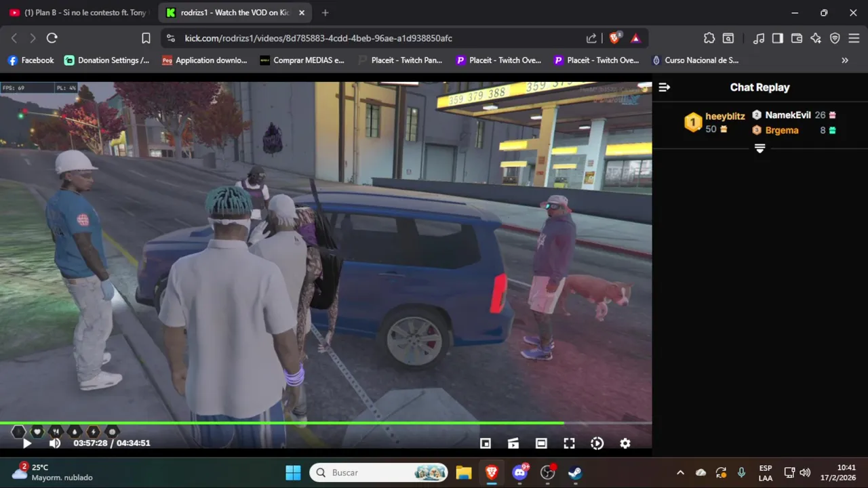Share this page link

point(592,39)
